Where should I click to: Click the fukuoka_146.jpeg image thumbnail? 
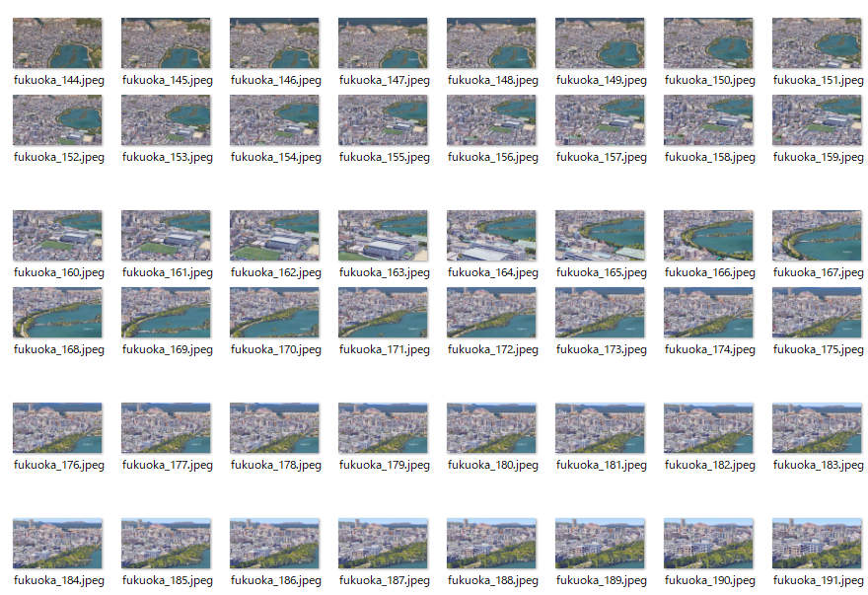(x=274, y=42)
